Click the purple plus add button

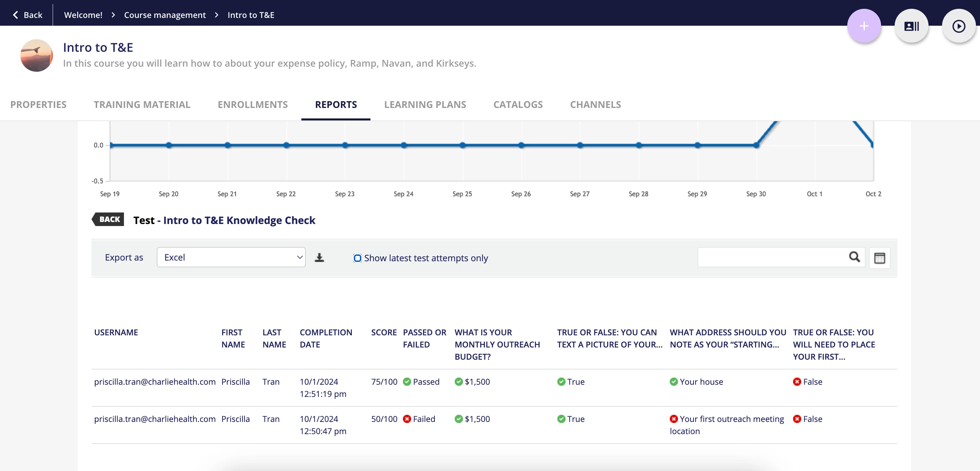click(864, 26)
